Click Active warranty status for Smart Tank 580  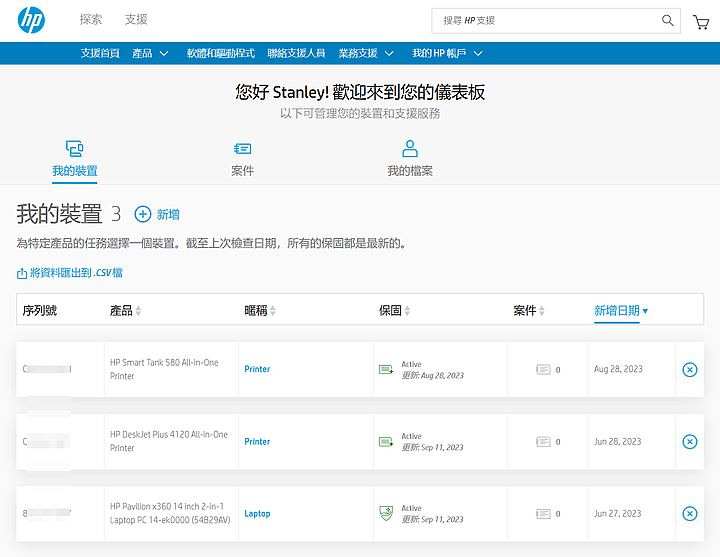tap(411, 364)
